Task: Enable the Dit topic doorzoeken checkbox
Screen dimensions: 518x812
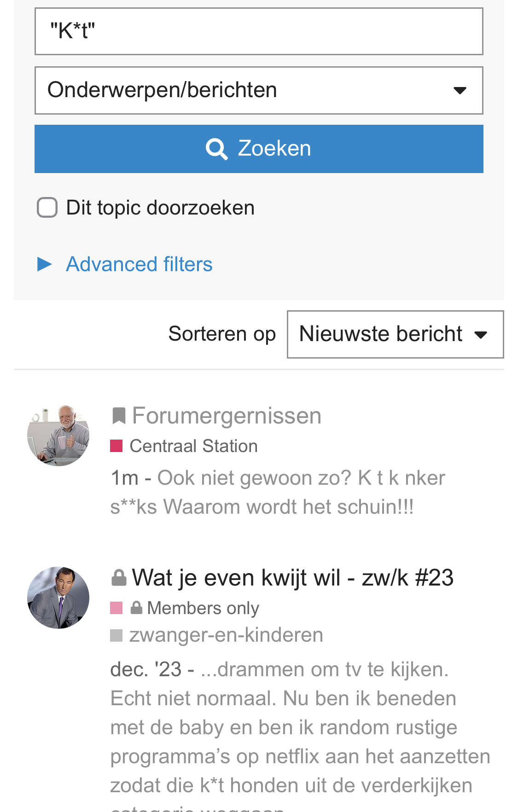Action: (47, 208)
